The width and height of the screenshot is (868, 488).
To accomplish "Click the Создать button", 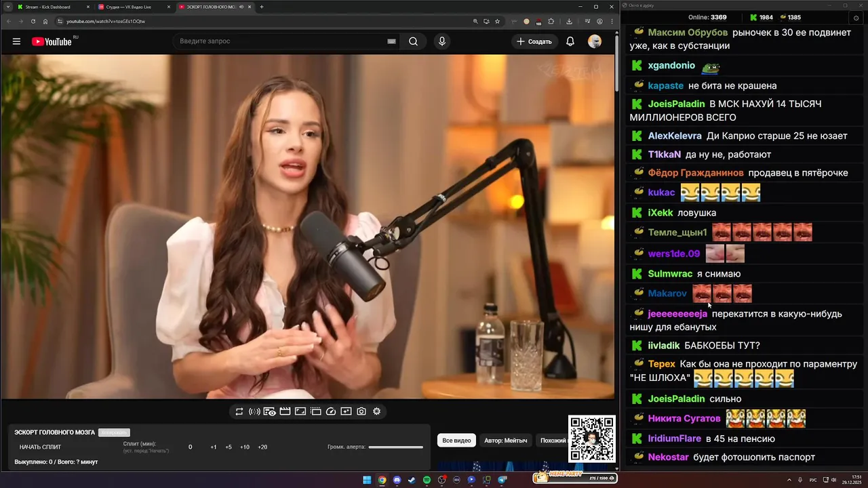I will [534, 41].
